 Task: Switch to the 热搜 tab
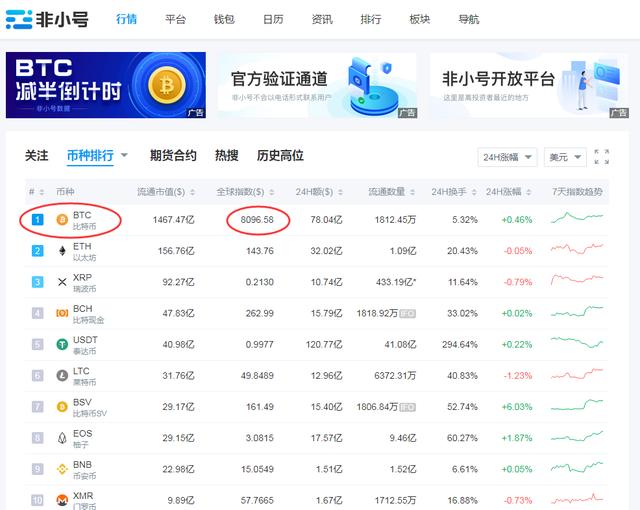(227, 155)
